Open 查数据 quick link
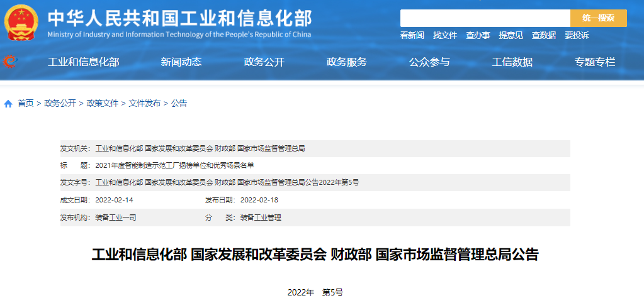644x303 pixels. (543, 35)
